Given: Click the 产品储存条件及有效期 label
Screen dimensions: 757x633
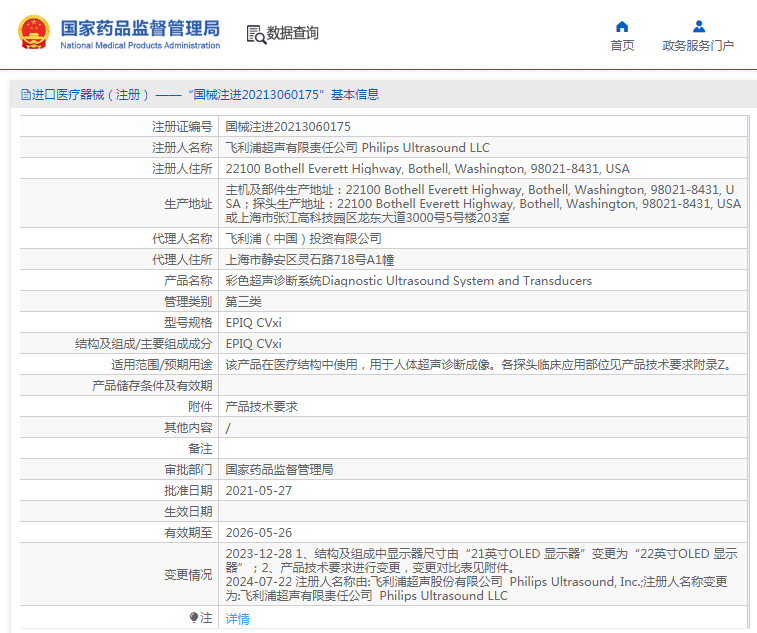Looking at the screenshot, I should pyautogui.click(x=152, y=386).
